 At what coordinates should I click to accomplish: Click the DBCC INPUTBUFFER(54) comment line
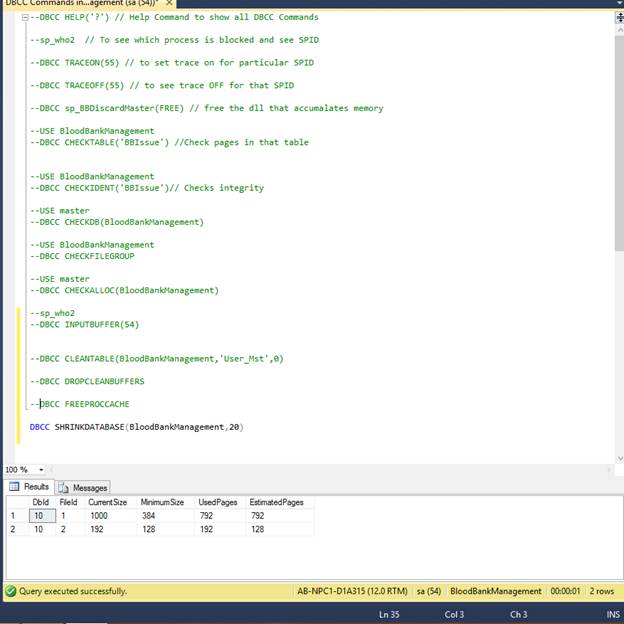coord(85,325)
